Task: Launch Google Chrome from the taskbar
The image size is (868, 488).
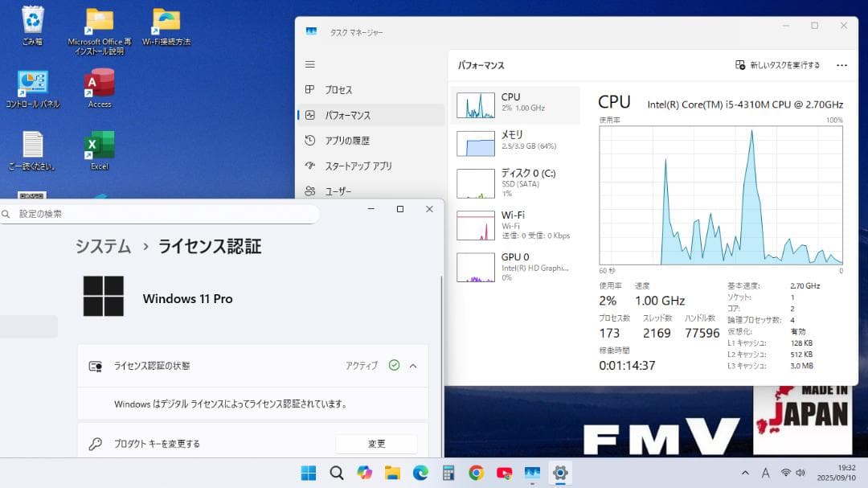Action: pyautogui.click(x=476, y=473)
